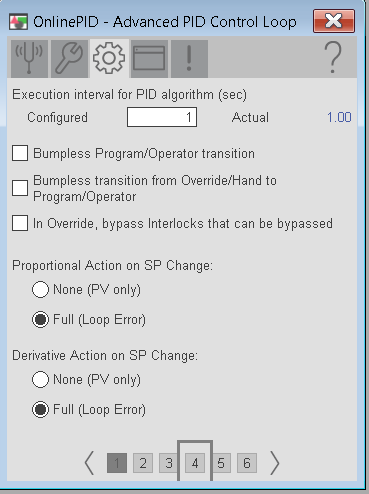369x494 pixels.
Task: Close the OnlinePID faceplate window
Action: point(334,21)
